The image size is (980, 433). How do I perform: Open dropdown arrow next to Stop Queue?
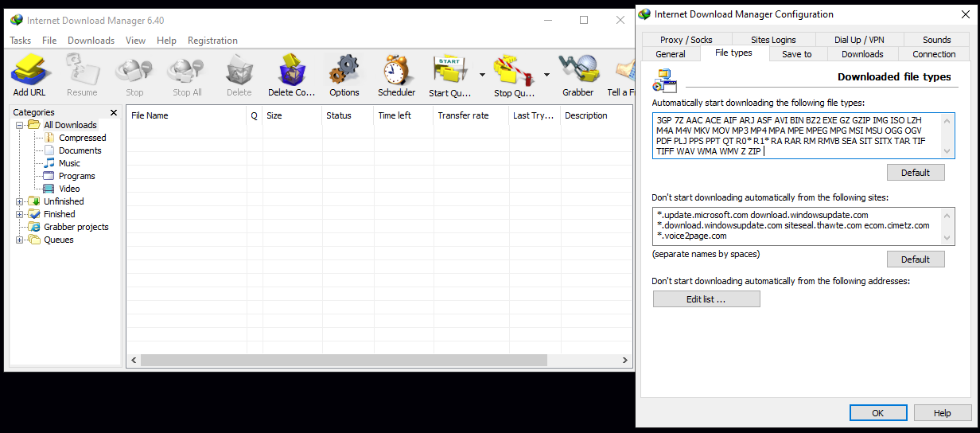click(x=546, y=75)
